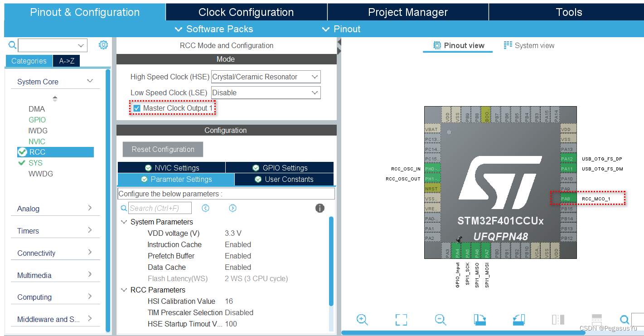Open the Low Speed Clock (LSE) dropdown

[266, 93]
